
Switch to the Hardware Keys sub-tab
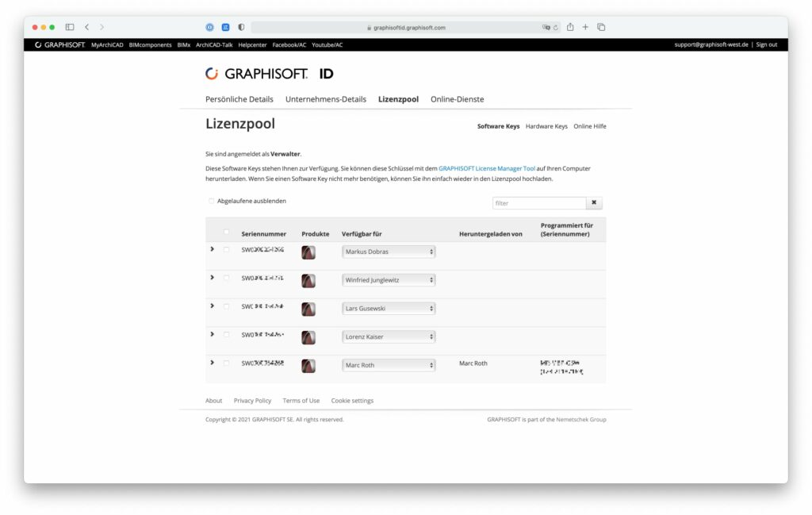click(x=546, y=126)
